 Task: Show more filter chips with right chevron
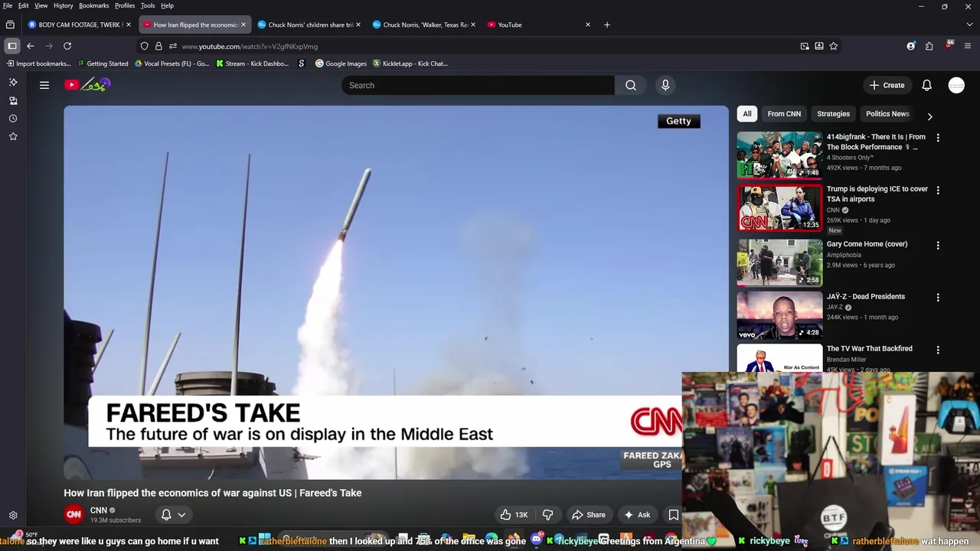tap(929, 116)
